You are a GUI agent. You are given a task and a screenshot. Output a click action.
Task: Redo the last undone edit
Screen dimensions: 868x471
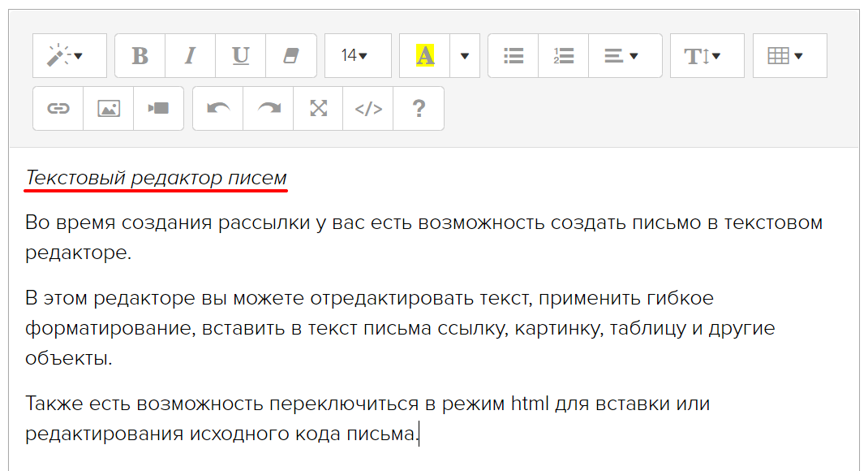(x=269, y=109)
